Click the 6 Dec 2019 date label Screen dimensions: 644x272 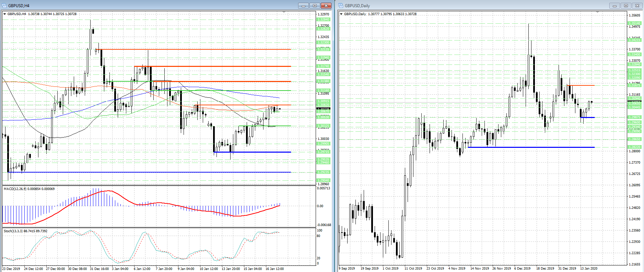point(523,269)
